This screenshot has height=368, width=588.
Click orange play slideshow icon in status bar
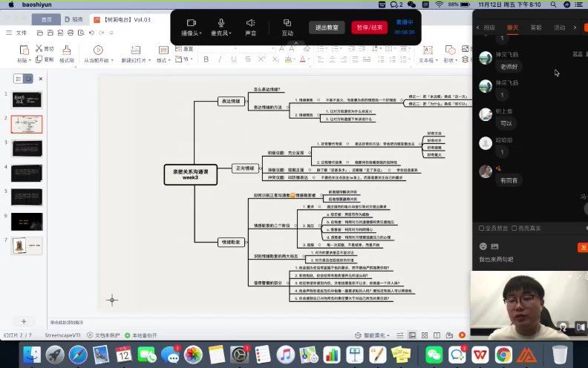click(x=462, y=335)
